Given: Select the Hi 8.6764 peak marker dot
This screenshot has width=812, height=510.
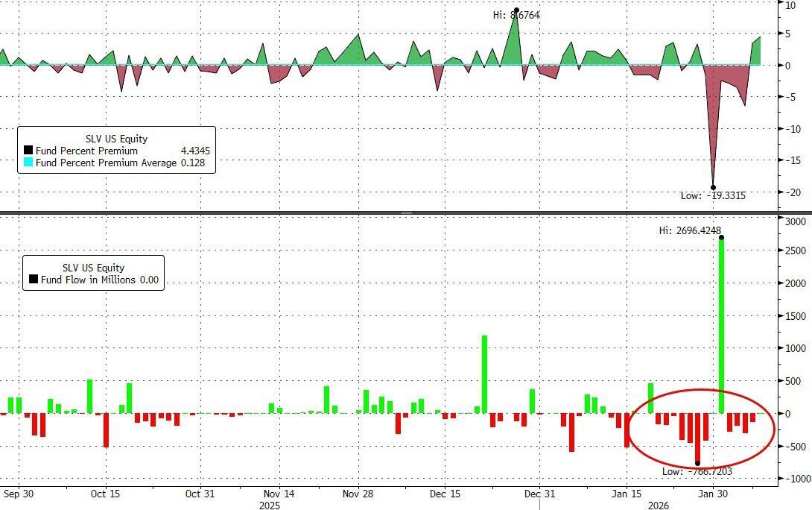Looking at the screenshot, I should click(516, 10).
